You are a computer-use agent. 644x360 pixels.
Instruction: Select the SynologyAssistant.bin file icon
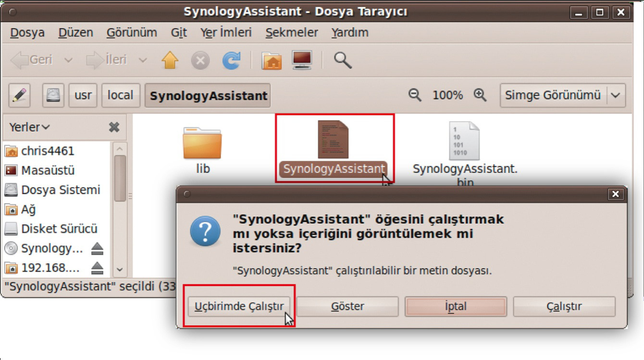click(464, 141)
